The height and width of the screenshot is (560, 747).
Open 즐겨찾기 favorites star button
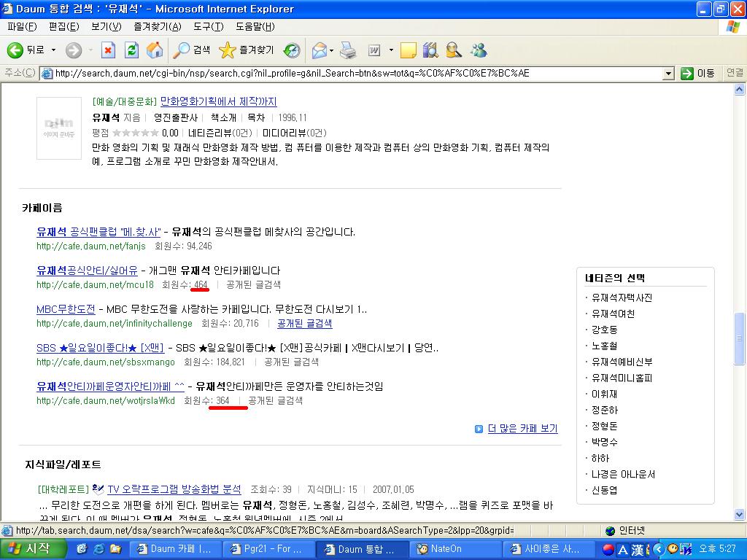coord(247,50)
